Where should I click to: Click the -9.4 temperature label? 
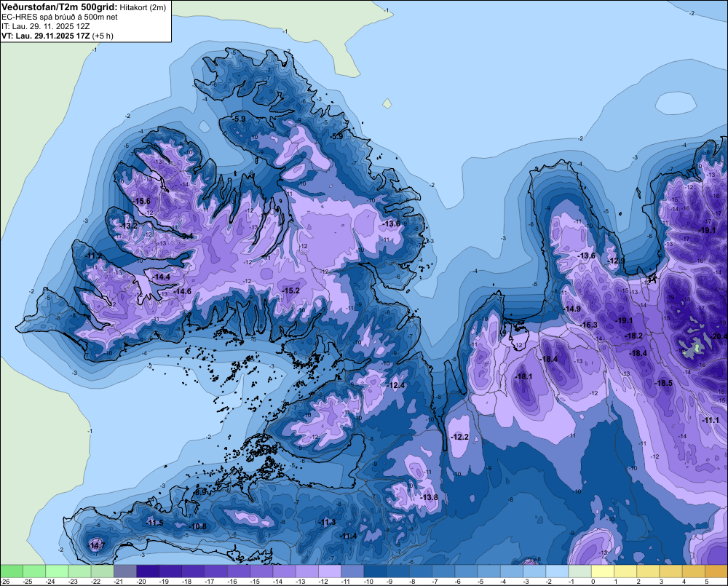click(x=186, y=237)
